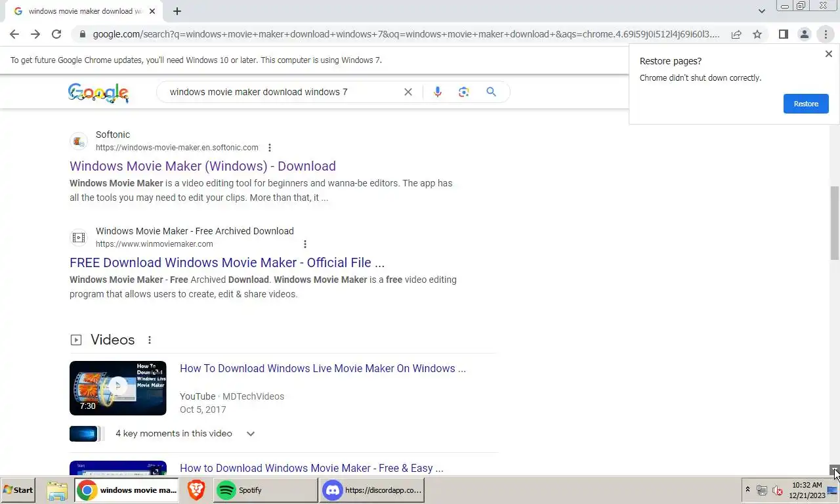Open the taskbar clock and date
The width and height of the screenshot is (840, 504).
[x=807, y=490]
